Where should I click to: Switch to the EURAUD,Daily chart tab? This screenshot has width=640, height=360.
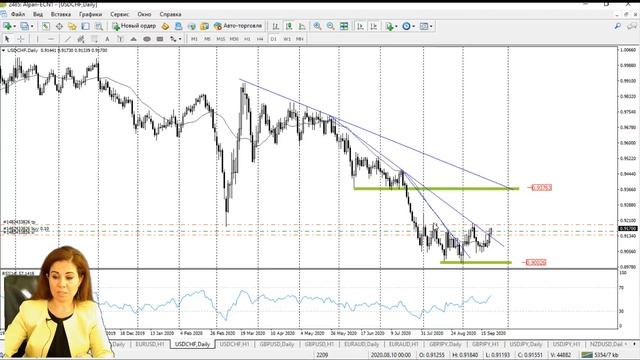point(362,344)
